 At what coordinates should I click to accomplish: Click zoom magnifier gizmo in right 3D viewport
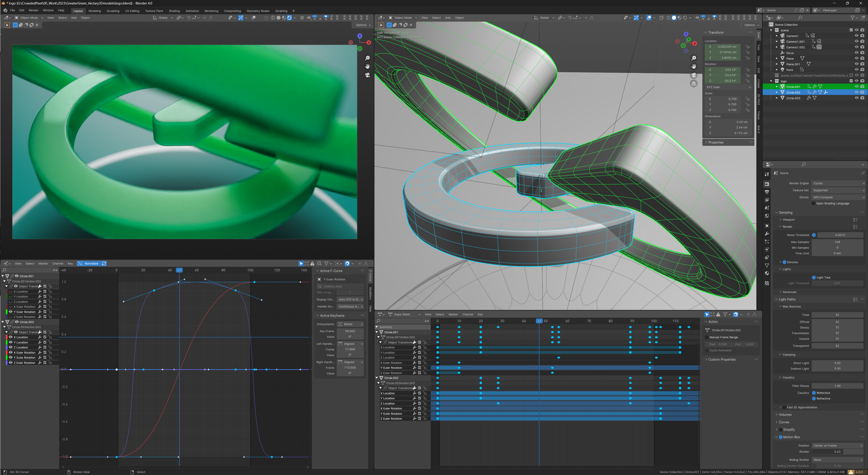click(693, 58)
